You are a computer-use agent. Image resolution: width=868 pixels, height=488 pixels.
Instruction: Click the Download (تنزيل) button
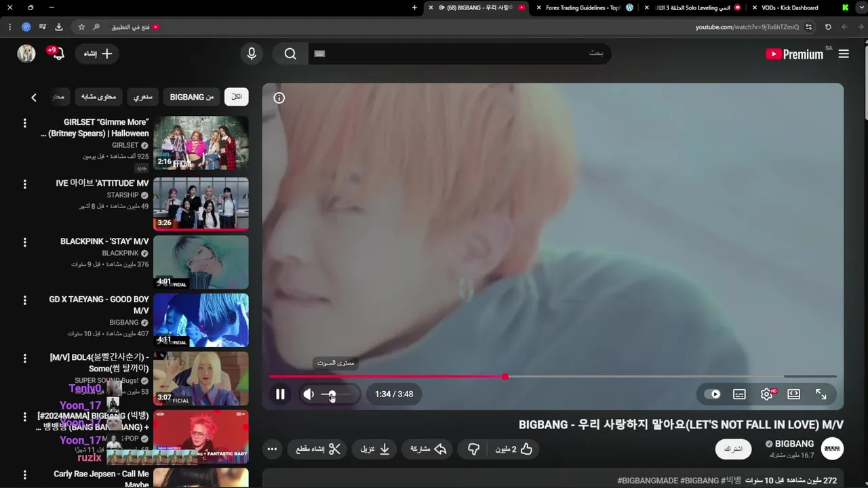click(374, 449)
